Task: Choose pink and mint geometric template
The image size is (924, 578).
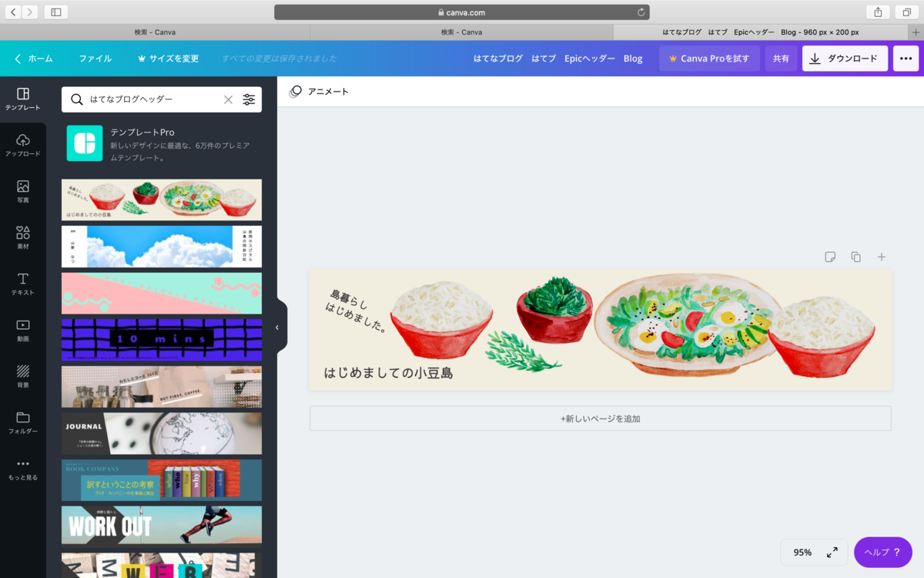Action: (162, 294)
